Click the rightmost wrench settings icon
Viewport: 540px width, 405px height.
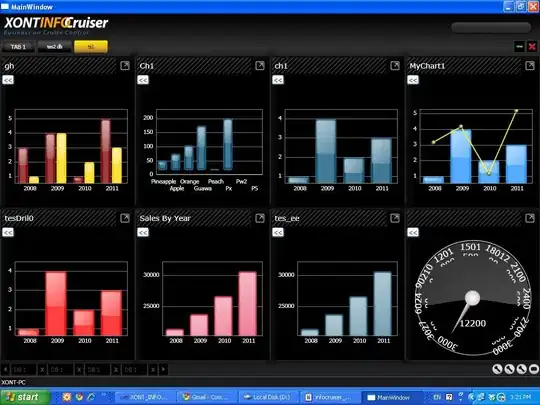[x=521, y=369]
